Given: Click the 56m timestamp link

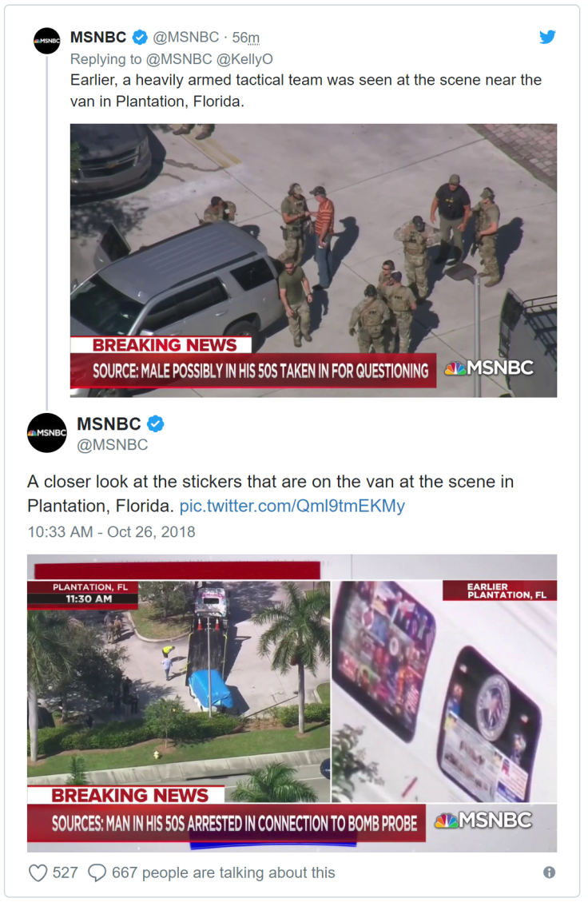Looking at the screenshot, I should (x=245, y=38).
